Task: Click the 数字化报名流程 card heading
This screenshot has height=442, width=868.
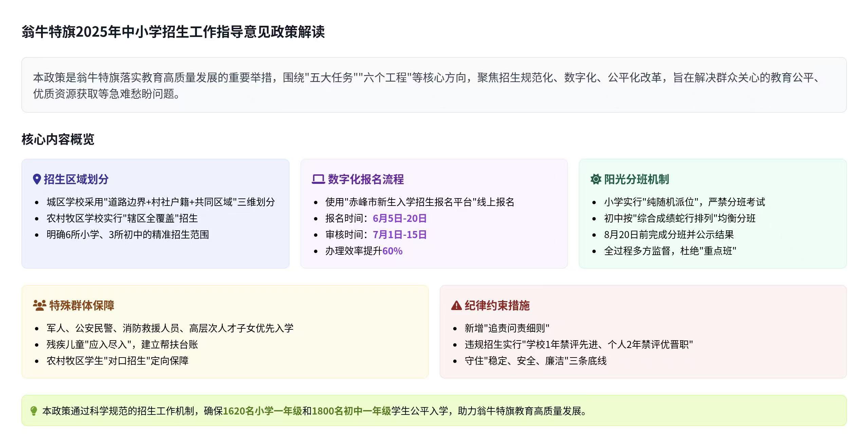Action: coord(366,179)
